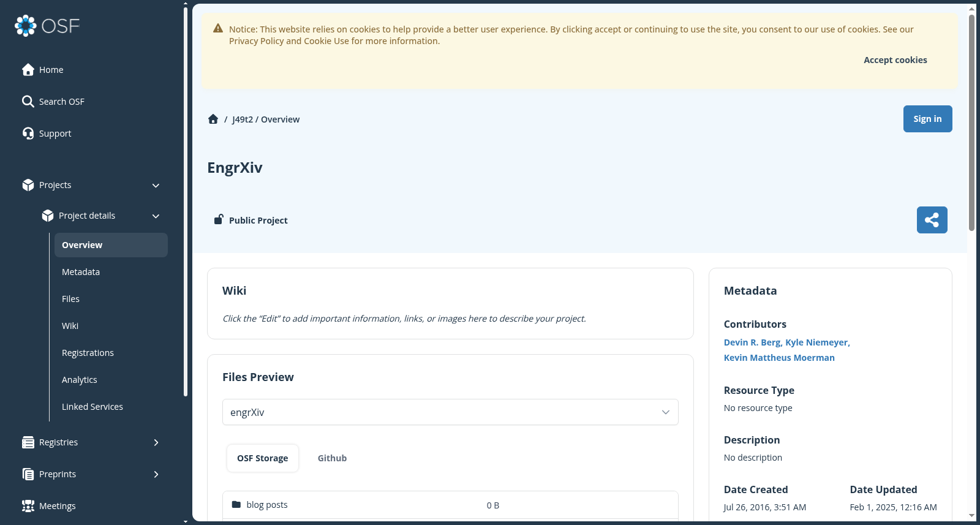The width and height of the screenshot is (980, 525).
Task: Click the Project details cube icon
Action: point(48,216)
